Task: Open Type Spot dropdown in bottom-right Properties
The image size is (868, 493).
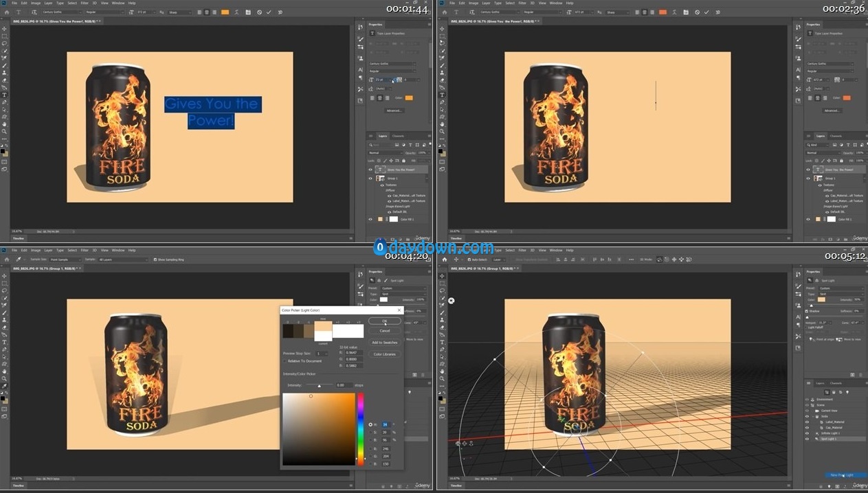Action: point(841,294)
